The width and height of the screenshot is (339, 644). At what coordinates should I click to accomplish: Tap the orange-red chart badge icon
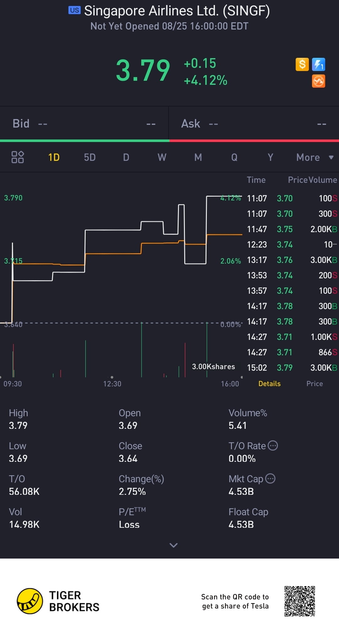(319, 81)
